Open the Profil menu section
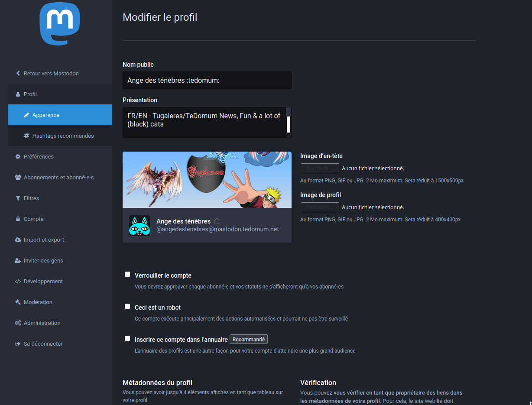Viewport: 532px width, 405px height. pyautogui.click(x=30, y=94)
